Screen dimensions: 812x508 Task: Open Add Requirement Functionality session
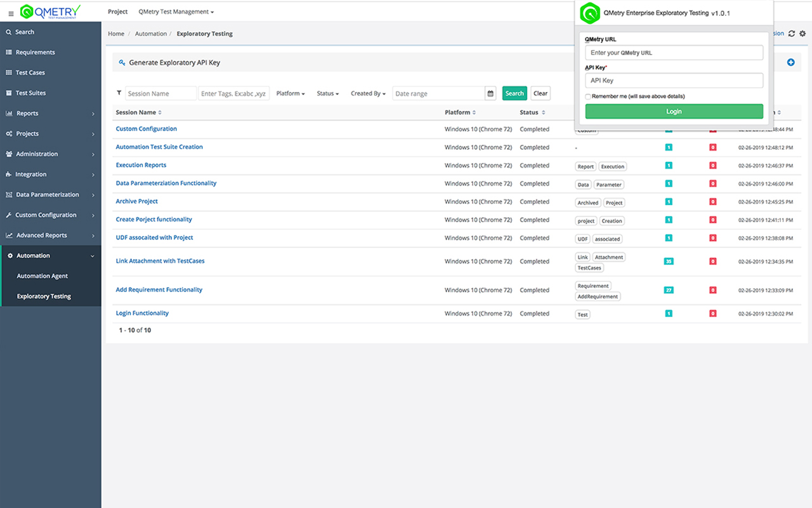coord(159,290)
